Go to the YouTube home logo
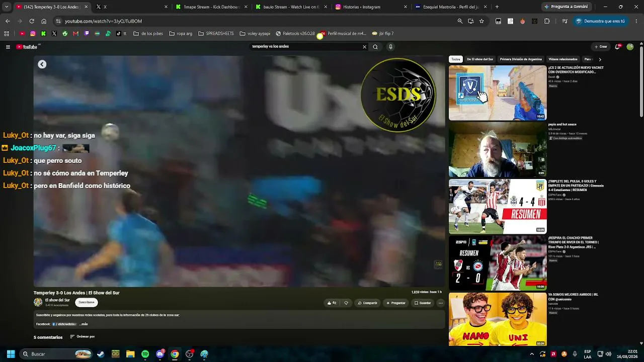Image resolution: width=644 pixels, height=362 pixels. tap(27, 47)
